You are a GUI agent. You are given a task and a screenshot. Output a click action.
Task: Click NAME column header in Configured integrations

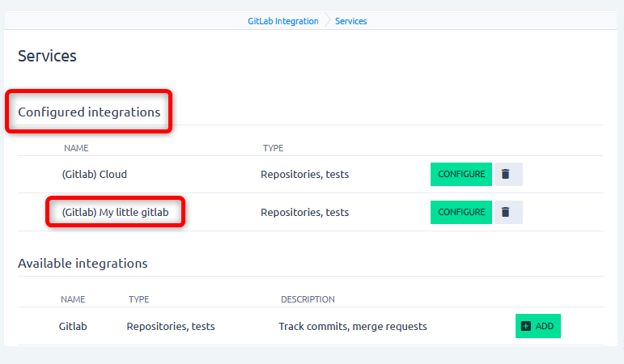[x=76, y=148]
